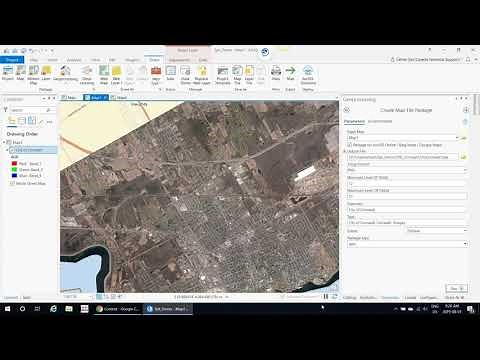The height and width of the screenshot is (360, 480).
Task: Click the back arrow in Geoprocessing pane
Action: pyautogui.click(x=347, y=110)
